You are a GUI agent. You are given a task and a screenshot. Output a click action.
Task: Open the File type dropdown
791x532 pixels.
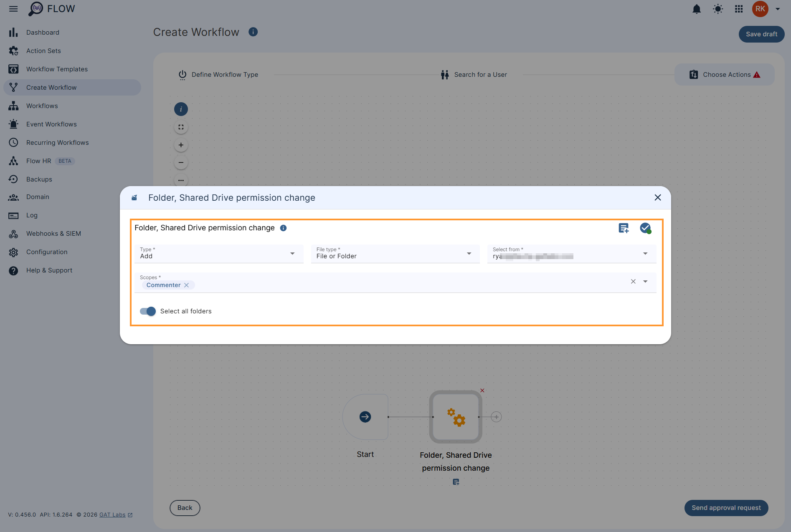pos(395,254)
